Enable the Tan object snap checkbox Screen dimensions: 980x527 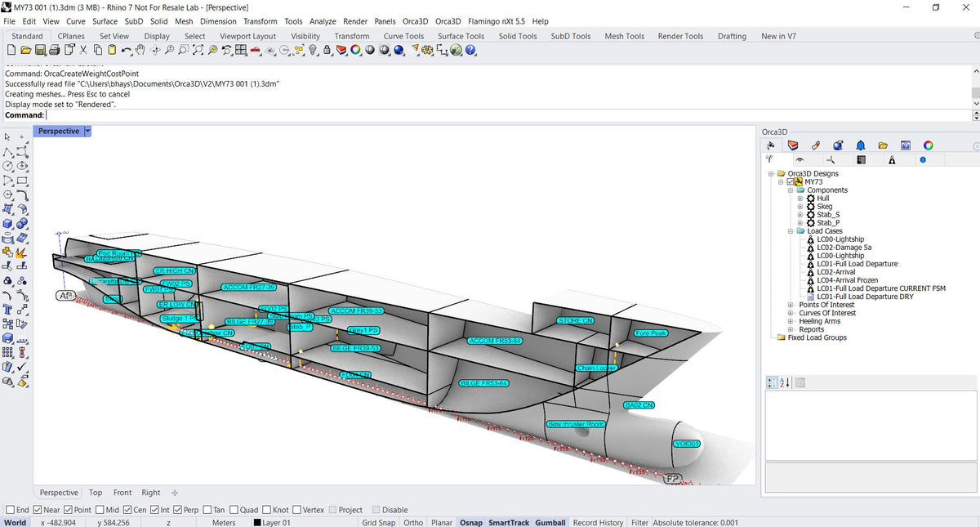(211, 509)
